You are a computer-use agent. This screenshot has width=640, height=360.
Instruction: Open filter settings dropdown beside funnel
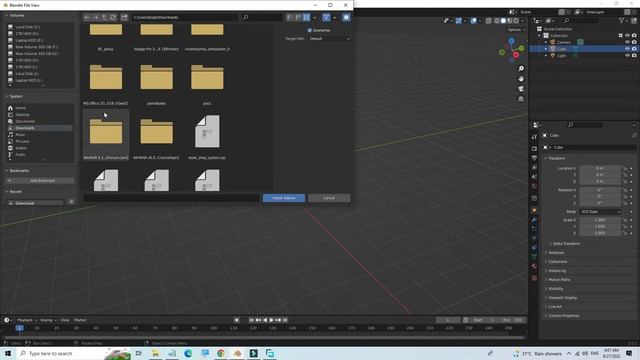(x=334, y=18)
